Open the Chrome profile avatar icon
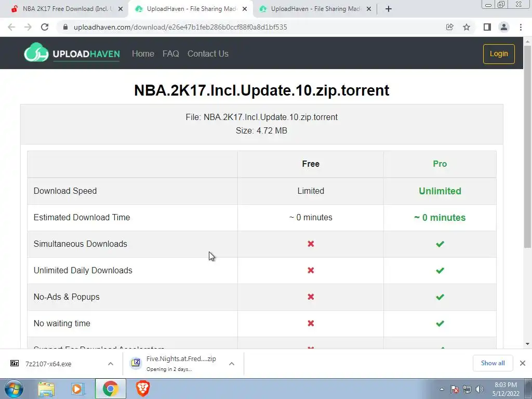Image resolution: width=532 pixels, height=399 pixels. click(504, 27)
